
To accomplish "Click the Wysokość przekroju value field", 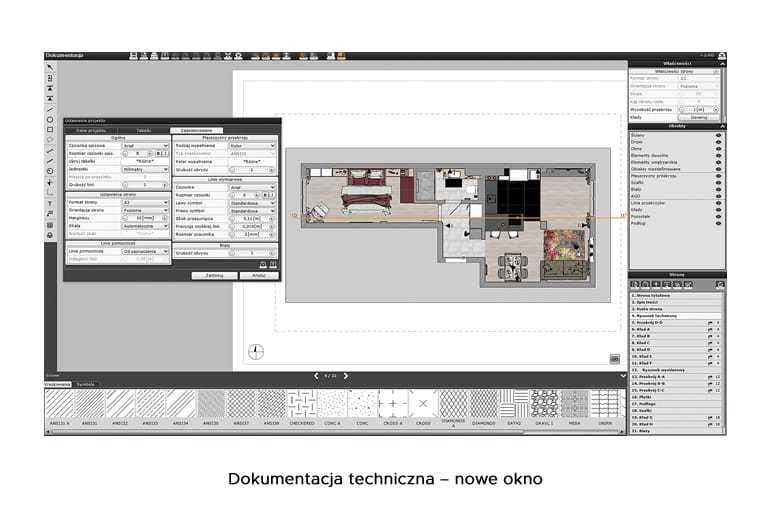I will tap(698, 109).
